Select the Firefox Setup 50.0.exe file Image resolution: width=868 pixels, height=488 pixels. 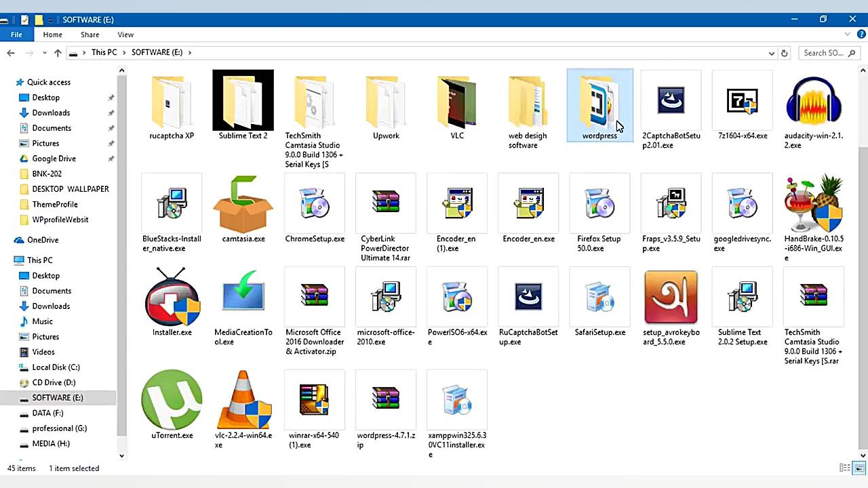pos(599,214)
